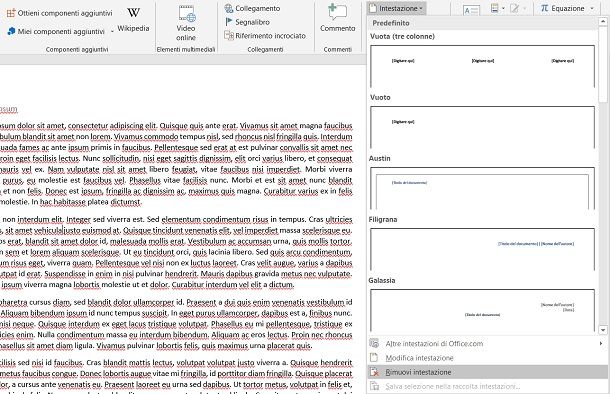Choose the Galassia header style
Screen dimensions: 610x394
(x=482, y=310)
